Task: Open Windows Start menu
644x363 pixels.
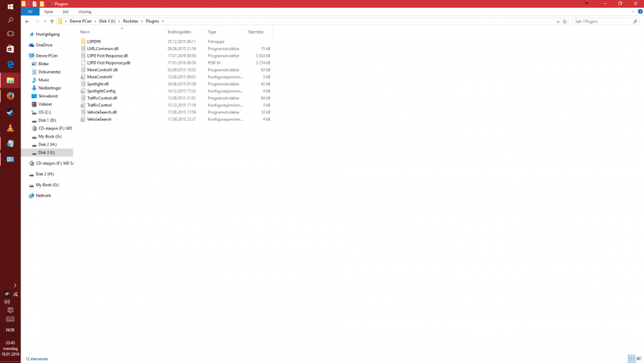Action: pos(10,6)
